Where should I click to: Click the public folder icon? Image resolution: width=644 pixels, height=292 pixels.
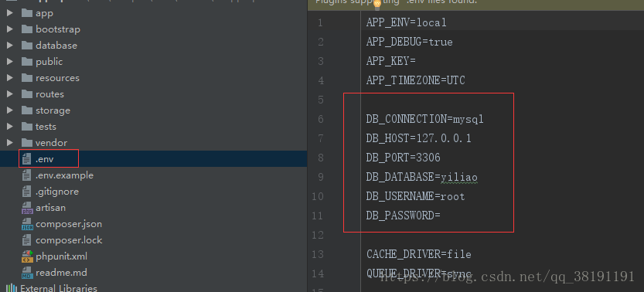[x=27, y=62]
